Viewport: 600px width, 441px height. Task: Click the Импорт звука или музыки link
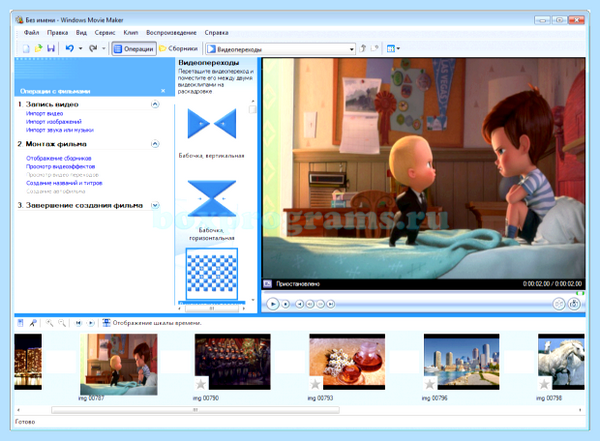60,130
